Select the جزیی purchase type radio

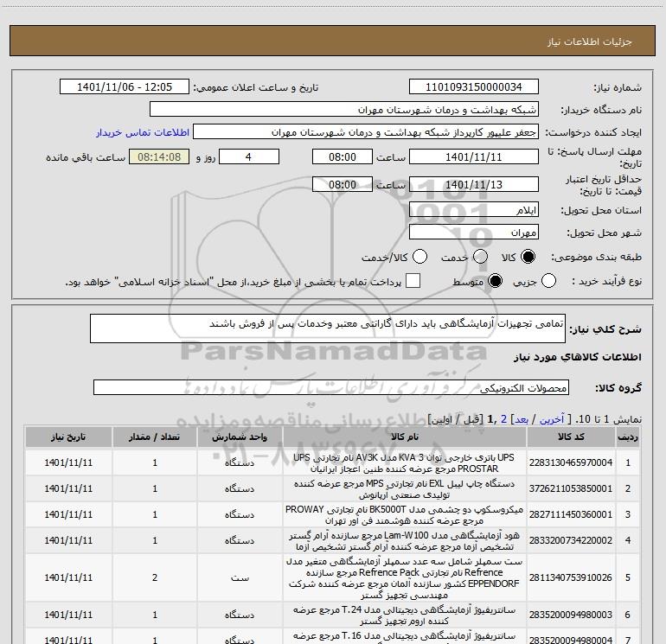(x=548, y=281)
